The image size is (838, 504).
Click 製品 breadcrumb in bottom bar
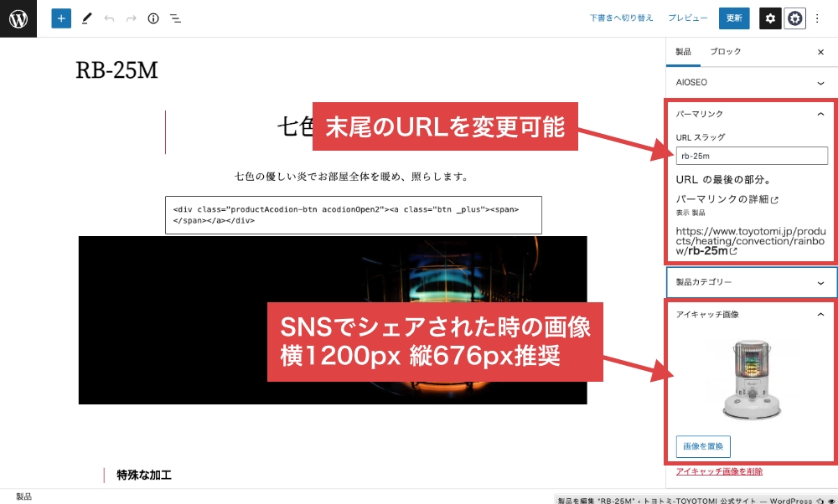(24, 497)
